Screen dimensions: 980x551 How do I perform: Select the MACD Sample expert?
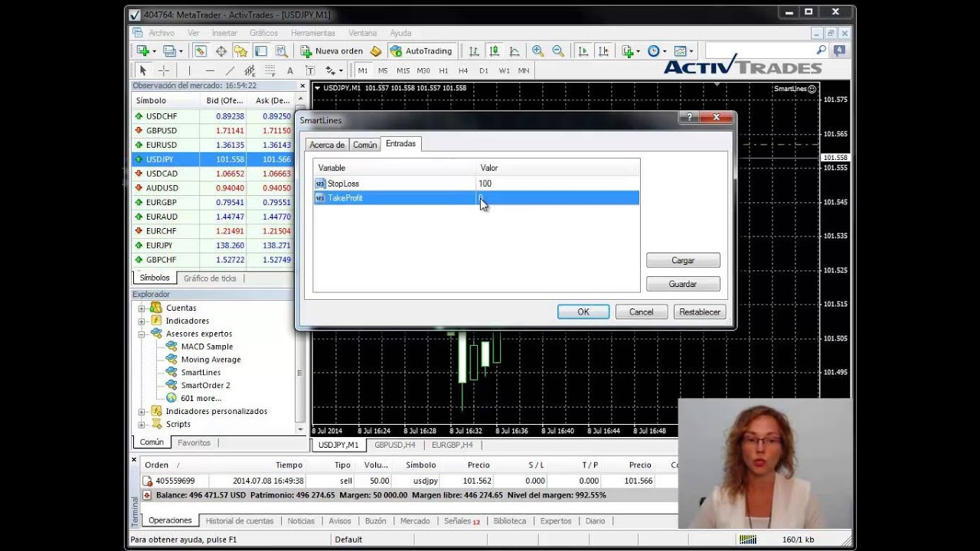click(207, 347)
